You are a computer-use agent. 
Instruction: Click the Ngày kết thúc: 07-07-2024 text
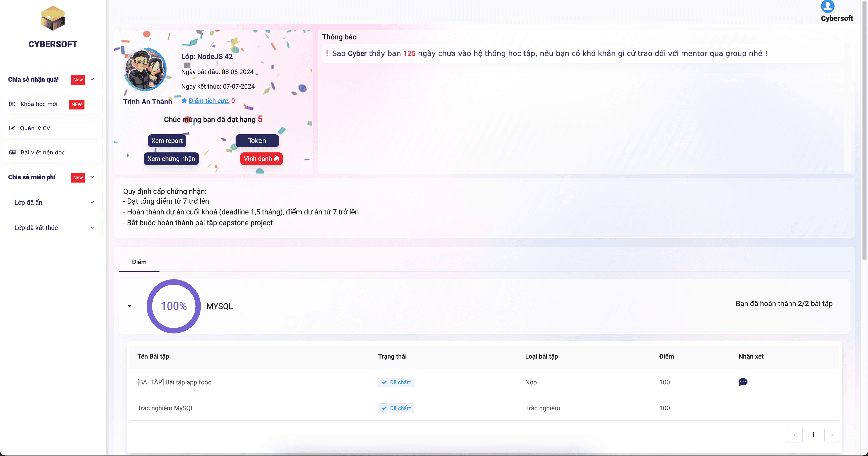point(218,86)
